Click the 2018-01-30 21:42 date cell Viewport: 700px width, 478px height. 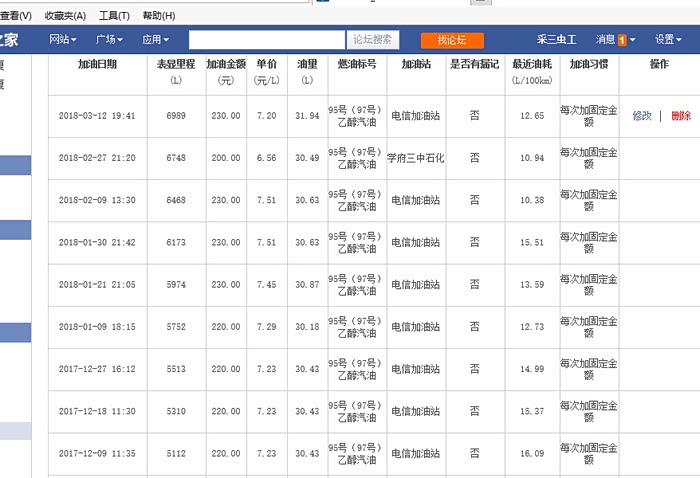pyautogui.click(x=97, y=243)
